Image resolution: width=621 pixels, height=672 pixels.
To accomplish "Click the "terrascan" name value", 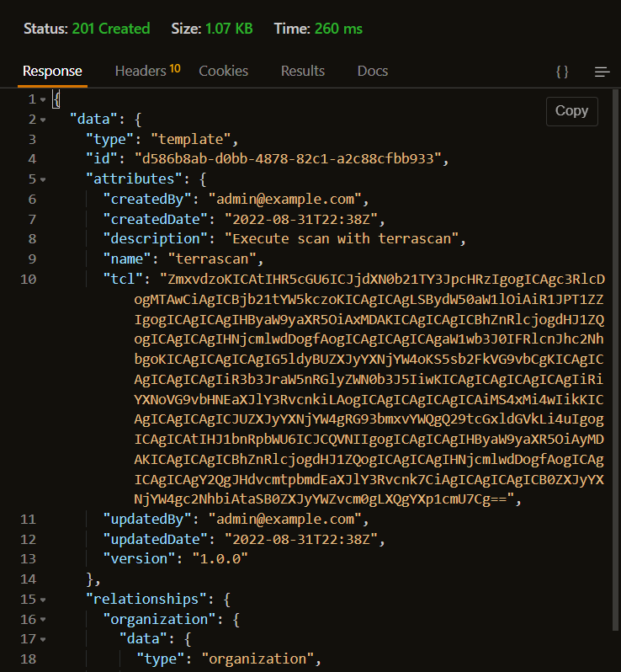I will pyautogui.click(x=215, y=258).
